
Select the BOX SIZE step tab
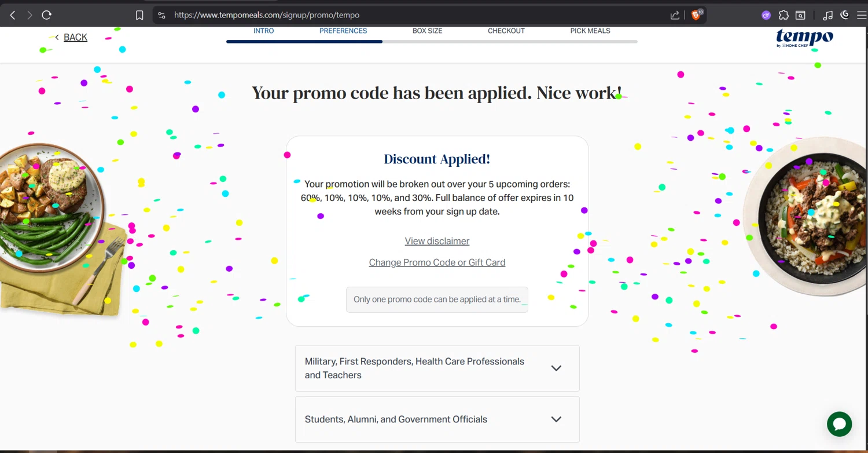pos(428,31)
